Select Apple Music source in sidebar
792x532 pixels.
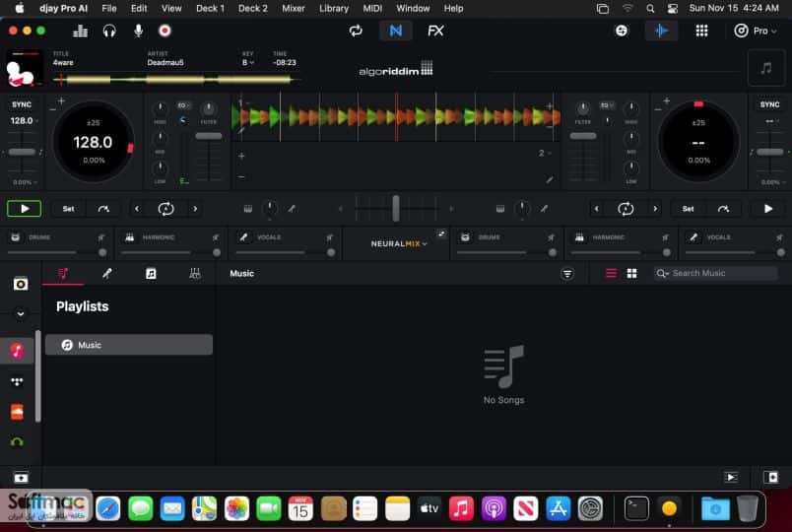(x=17, y=351)
